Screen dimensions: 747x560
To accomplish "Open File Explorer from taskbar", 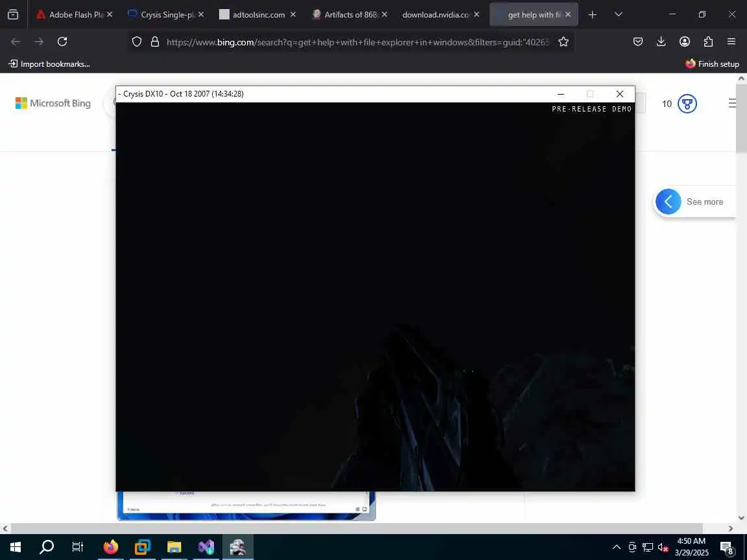I will coord(174,546).
